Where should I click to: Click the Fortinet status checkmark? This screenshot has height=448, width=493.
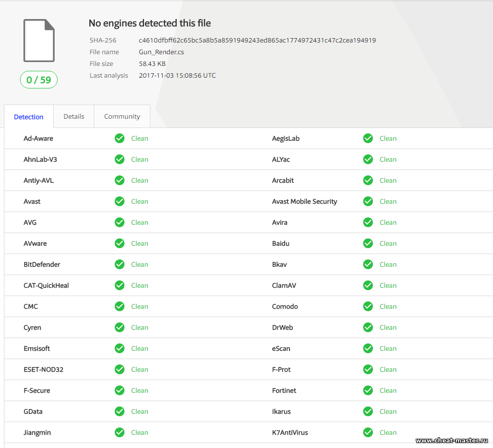pos(368,390)
